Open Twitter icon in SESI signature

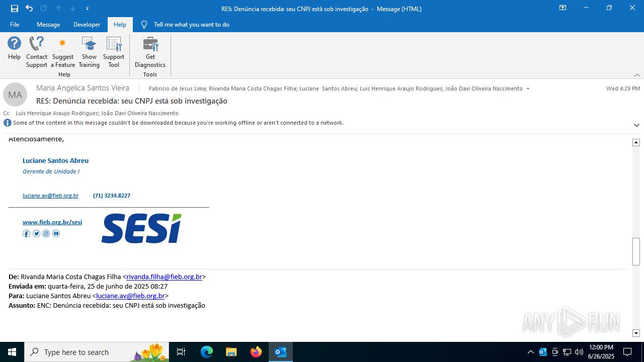pos(36,233)
